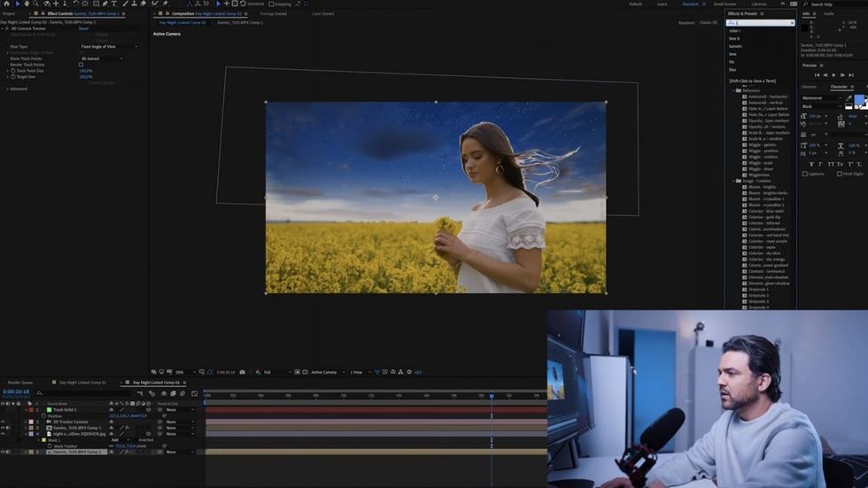Viewport: 868px width, 488px height.
Task: Open the Montserrat font family dropdown
Action: click(x=821, y=98)
